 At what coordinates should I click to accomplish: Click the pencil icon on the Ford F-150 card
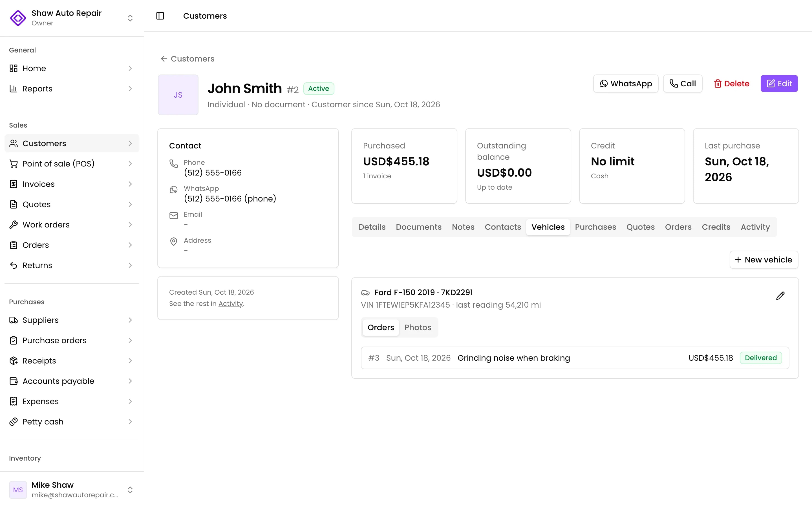pos(780,296)
